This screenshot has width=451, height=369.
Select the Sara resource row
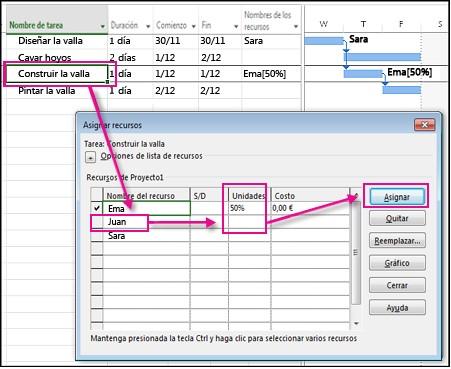[147, 236]
